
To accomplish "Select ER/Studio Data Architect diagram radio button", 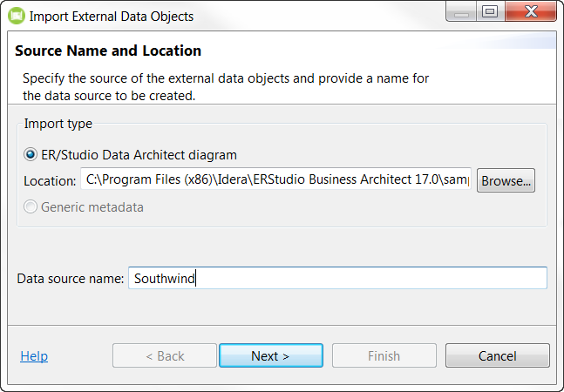I will (x=31, y=154).
